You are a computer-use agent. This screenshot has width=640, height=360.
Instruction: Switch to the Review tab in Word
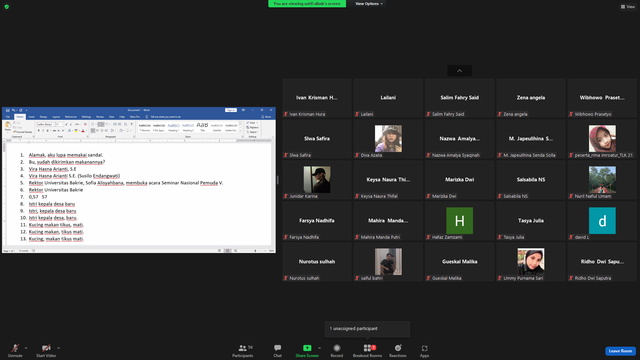coord(100,117)
